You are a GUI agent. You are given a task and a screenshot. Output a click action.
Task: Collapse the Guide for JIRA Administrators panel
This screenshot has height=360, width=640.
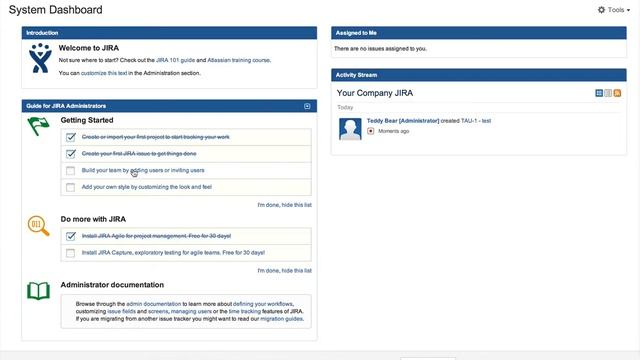307,106
